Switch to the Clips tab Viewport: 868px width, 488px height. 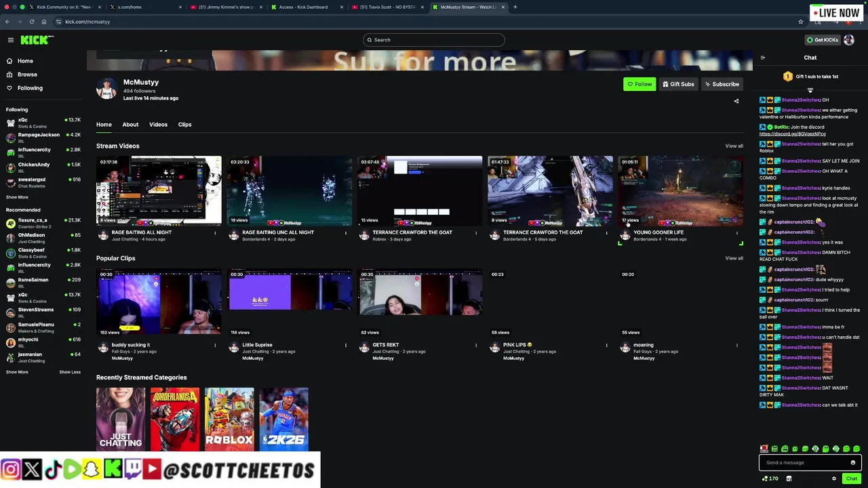coord(184,125)
